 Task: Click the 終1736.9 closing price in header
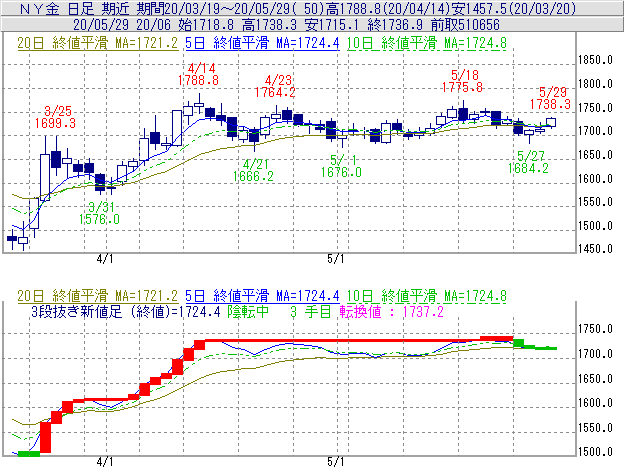[x=395, y=25]
